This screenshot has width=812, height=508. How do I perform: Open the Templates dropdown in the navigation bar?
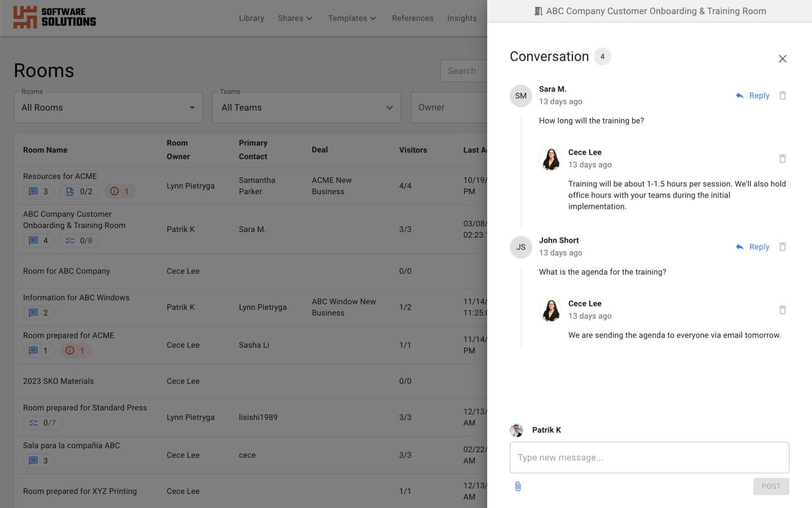(x=351, y=18)
